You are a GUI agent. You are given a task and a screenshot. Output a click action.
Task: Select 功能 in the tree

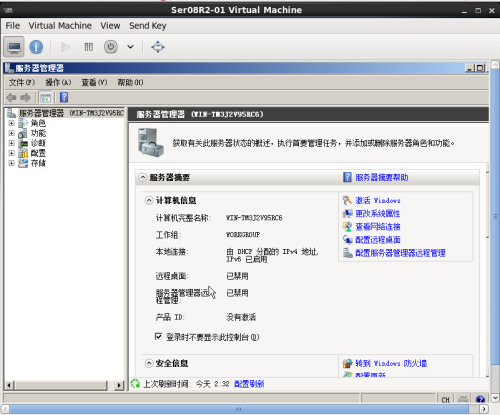(x=38, y=133)
